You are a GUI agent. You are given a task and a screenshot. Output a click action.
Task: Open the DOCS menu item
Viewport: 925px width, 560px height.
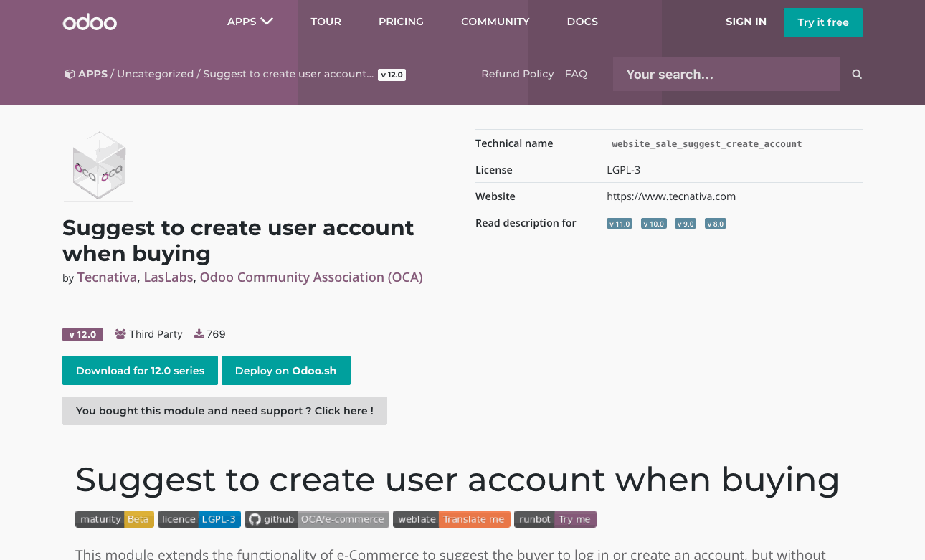click(x=582, y=22)
